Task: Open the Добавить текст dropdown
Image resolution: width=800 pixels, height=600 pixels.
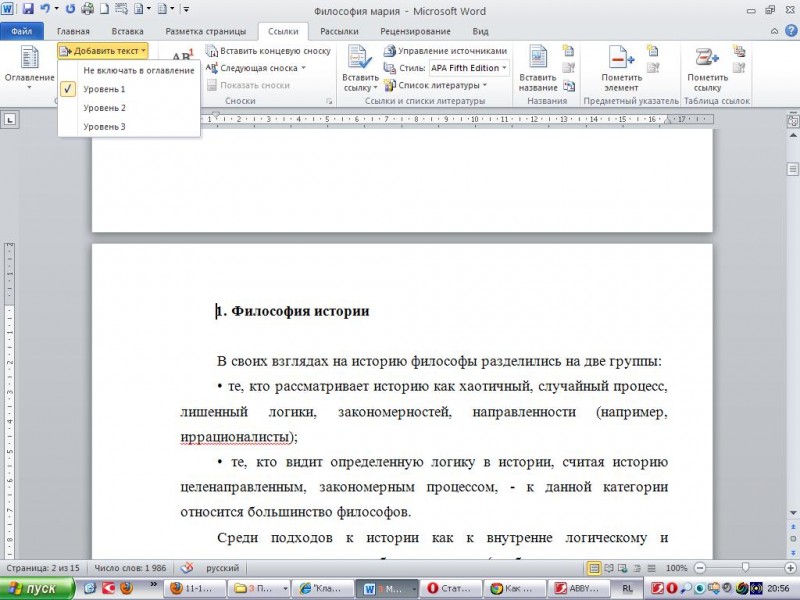Action: (103, 51)
